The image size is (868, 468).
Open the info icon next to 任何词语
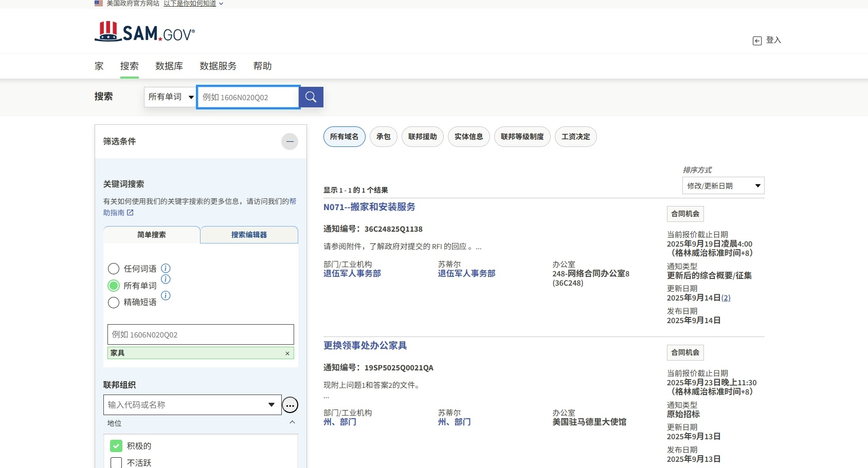[x=166, y=268]
